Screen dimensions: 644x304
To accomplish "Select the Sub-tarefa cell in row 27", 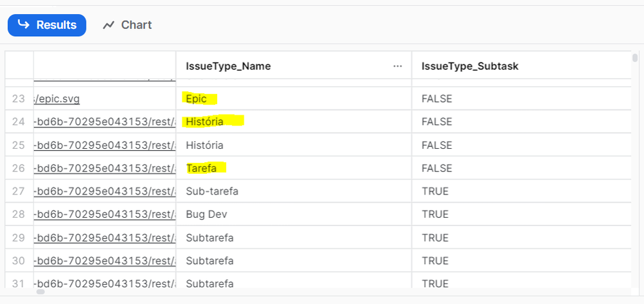I will click(x=294, y=191).
